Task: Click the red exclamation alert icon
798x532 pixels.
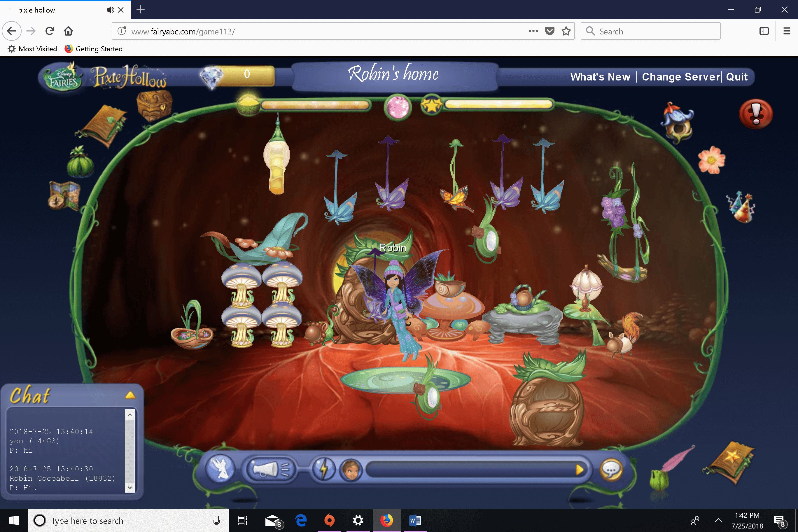Action: click(756, 114)
